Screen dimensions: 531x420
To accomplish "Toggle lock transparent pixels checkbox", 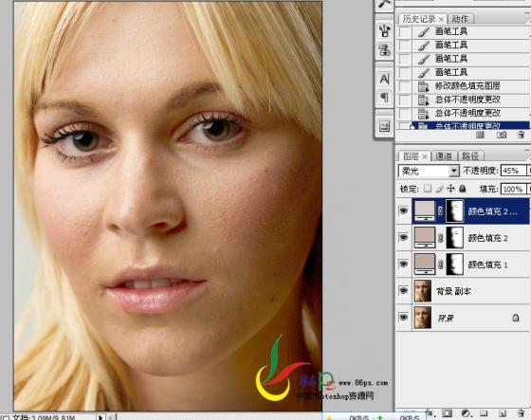I will click(x=428, y=189).
